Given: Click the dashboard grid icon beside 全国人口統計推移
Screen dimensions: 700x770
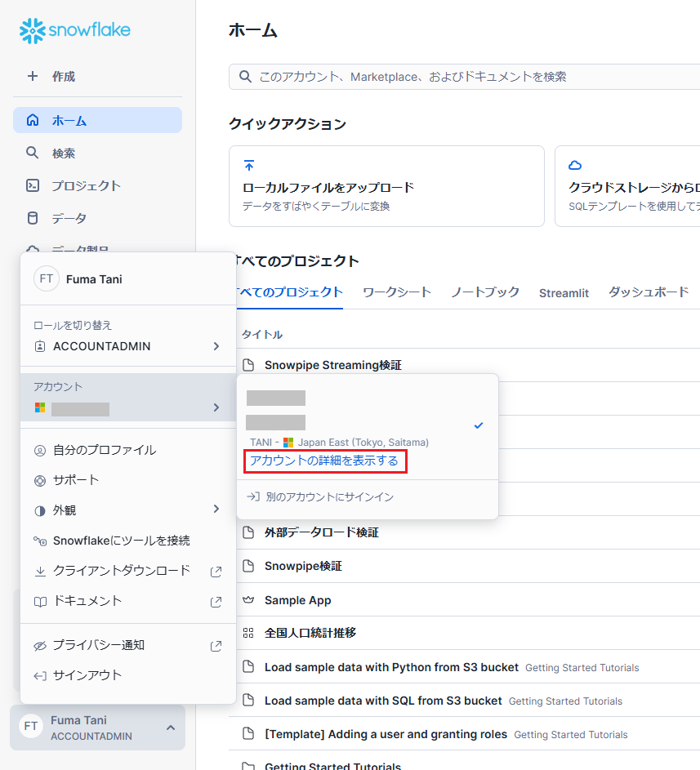Looking at the screenshot, I should (248, 633).
